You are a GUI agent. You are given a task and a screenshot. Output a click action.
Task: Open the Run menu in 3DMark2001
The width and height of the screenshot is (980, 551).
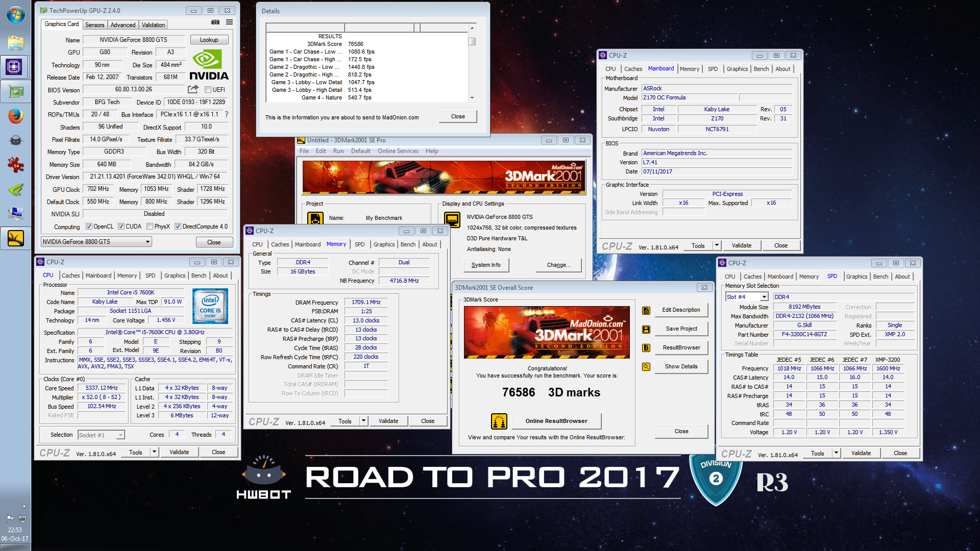click(338, 151)
